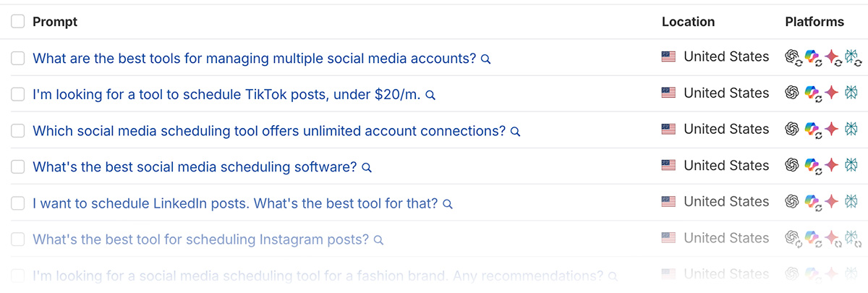The image size is (868, 293).
Task: Open the unlimited account connections prompt link
Action: pyautogui.click(x=268, y=131)
